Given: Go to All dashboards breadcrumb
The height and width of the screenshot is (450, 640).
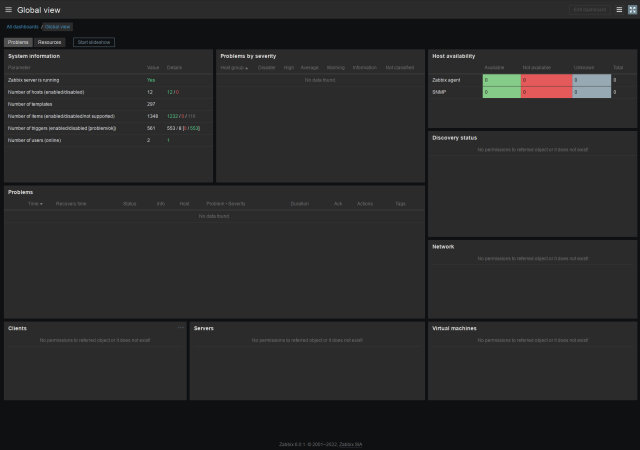Looking at the screenshot, I should click(x=22, y=27).
